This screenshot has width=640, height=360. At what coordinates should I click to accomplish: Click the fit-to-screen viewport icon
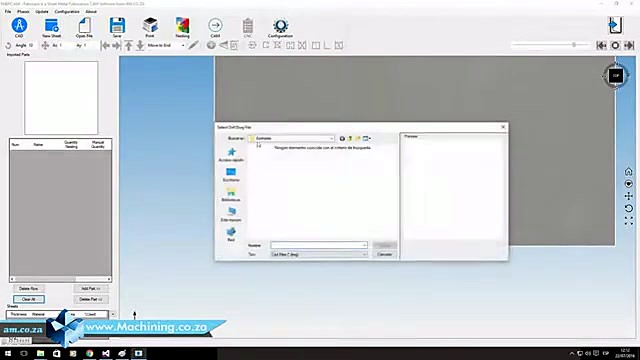(x=629, y=221)
